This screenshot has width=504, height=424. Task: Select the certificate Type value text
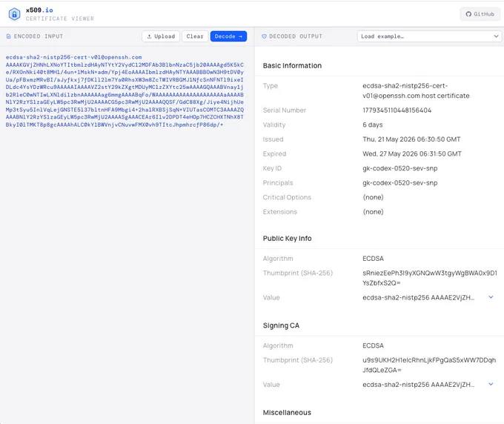pos(416,90)
